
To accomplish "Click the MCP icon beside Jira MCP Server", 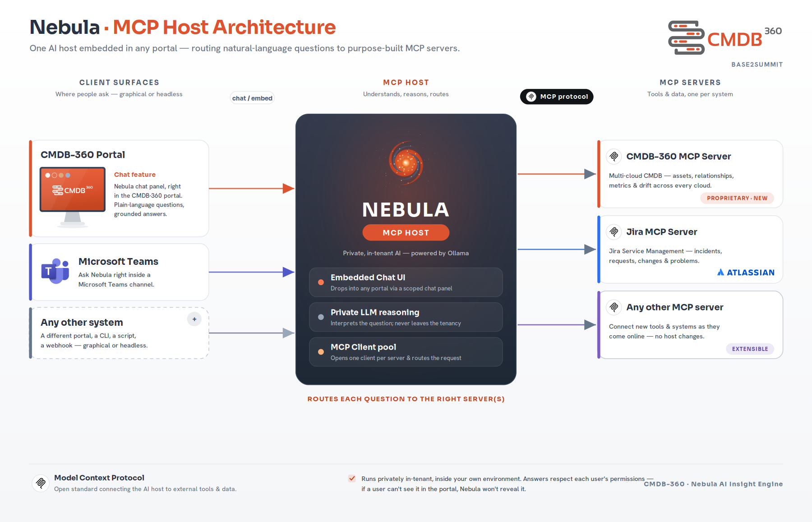I will pyautogui.click(x=614, y=232).
